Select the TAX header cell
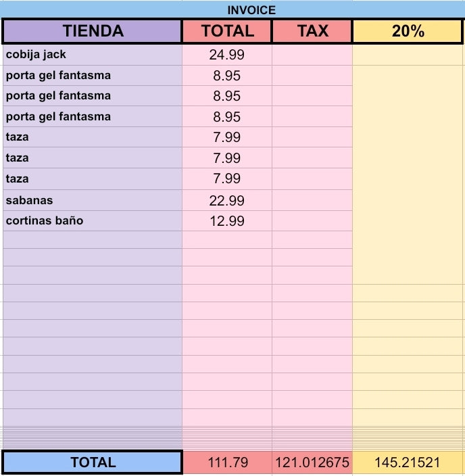465x476 pixels. (x=312, y=31)
